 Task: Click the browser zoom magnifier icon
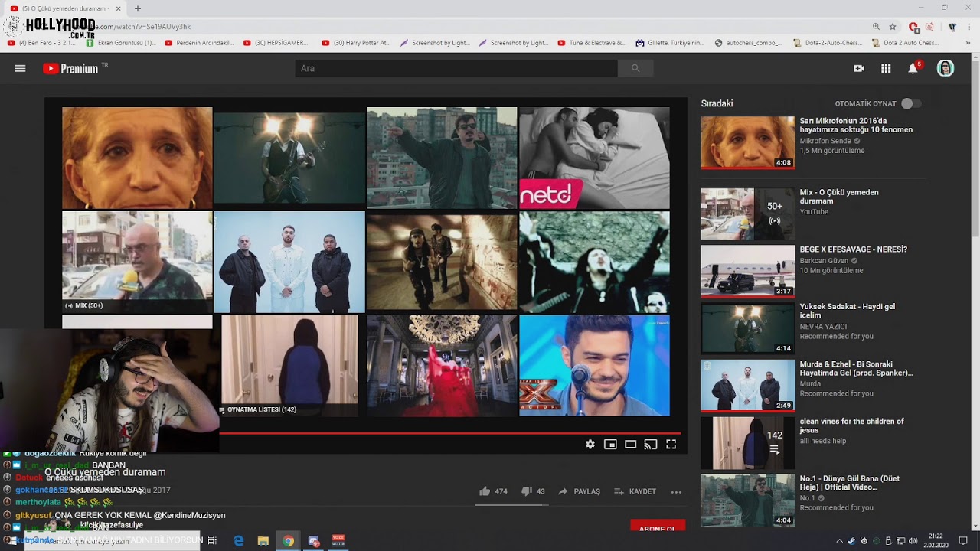coord(876,27)
